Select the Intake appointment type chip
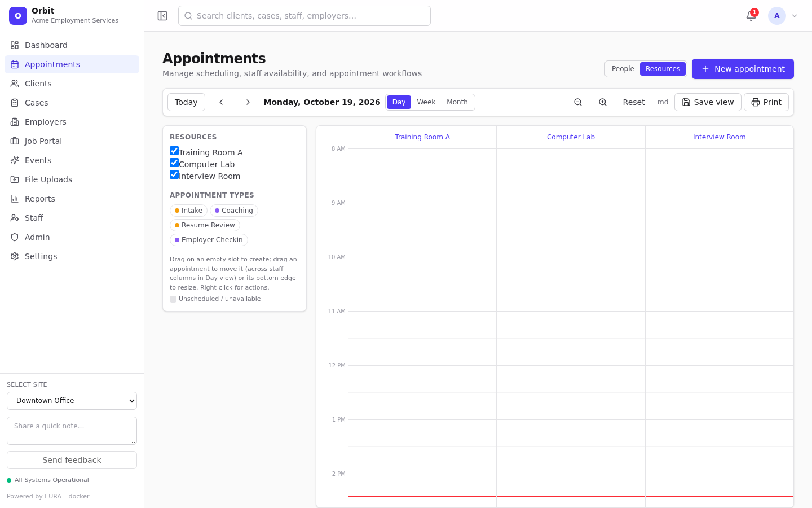The width and height of the screenshot is (812, 508). [188, 211]
